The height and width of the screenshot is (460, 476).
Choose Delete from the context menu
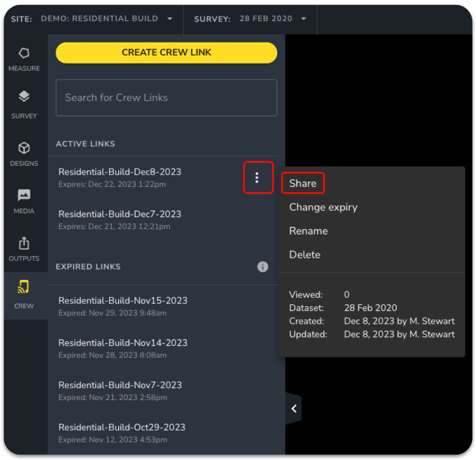point(304,255)
